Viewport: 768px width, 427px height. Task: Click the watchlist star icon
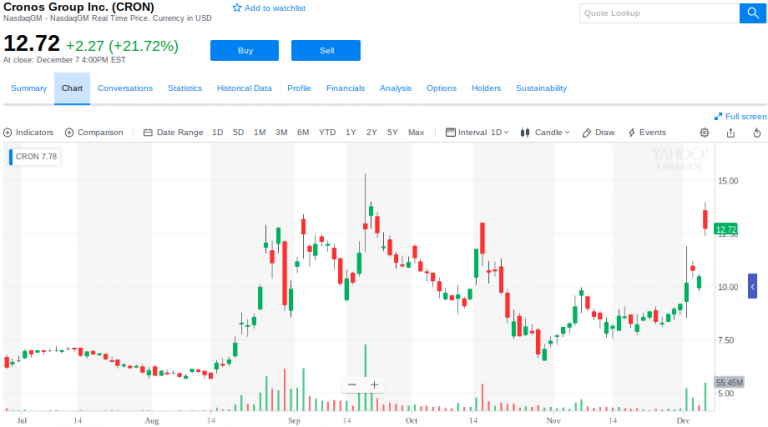click(237, 8)
